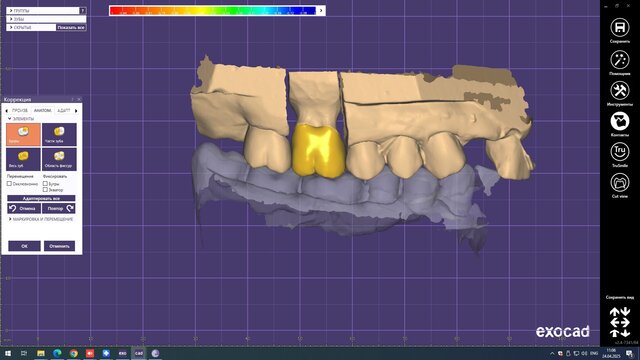The image size is (640, 360).
Task: Select the Cusps (Бугры) element tile
Action: point(23,134)
